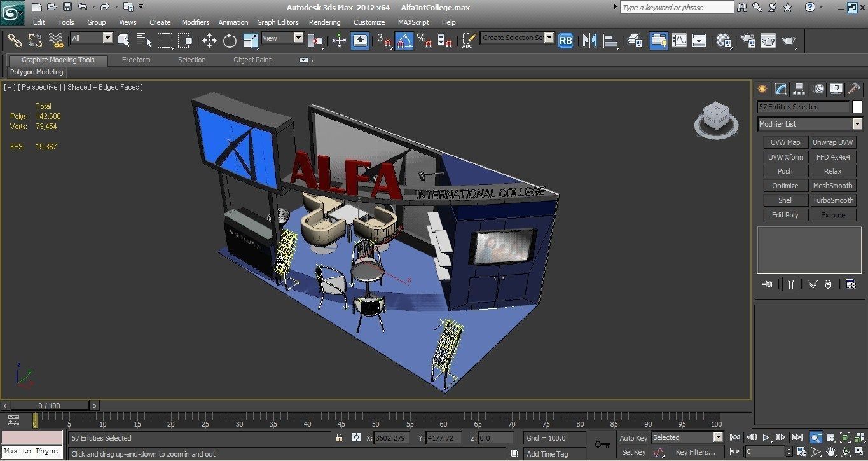
Task: Open the Hierarchy command panel tab
Action: [799, 89]
